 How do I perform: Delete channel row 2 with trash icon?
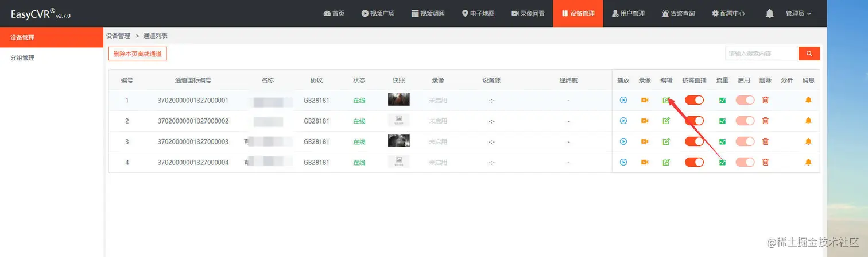(x=765, y=121)
